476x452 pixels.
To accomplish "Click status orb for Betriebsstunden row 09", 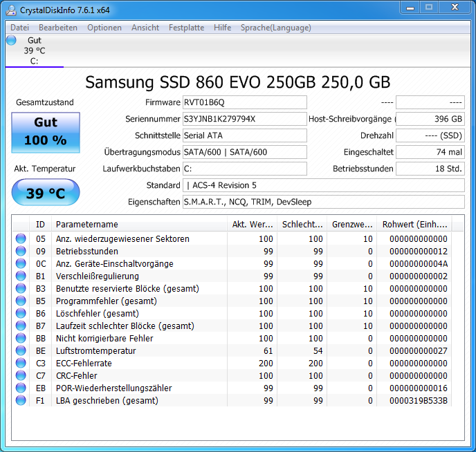I will (21, 251).
